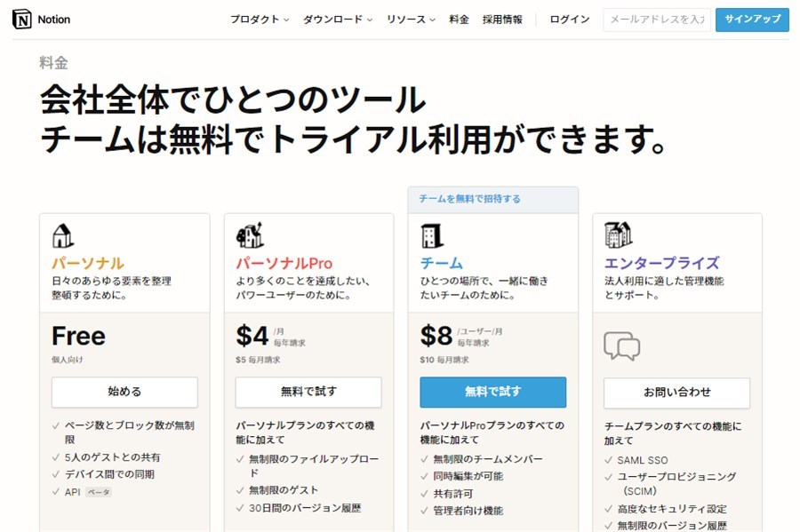Click the チーム plan building icon
Image resolution: width=800 pixels, height=532 pixels.
click(x=432, y=235)
